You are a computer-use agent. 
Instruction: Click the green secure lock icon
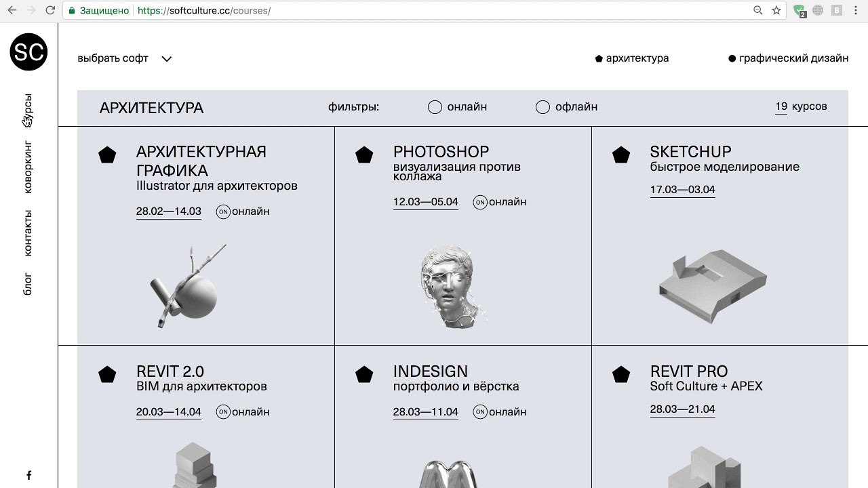72,11
